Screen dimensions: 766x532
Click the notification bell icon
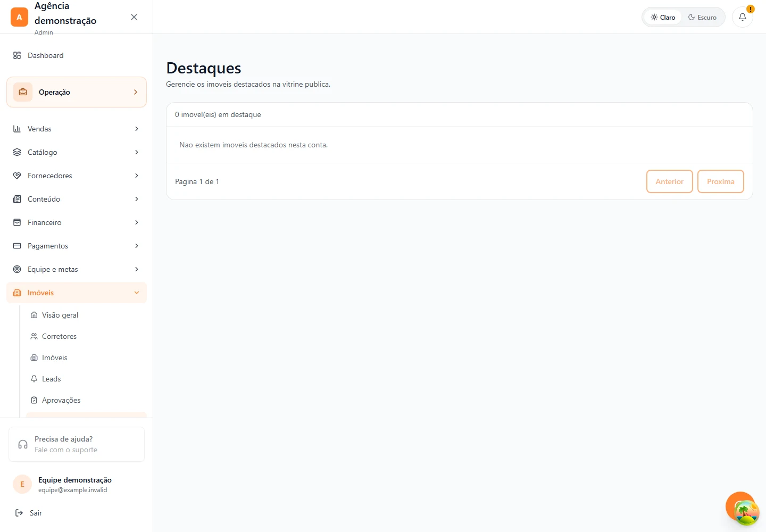[743, 17]
